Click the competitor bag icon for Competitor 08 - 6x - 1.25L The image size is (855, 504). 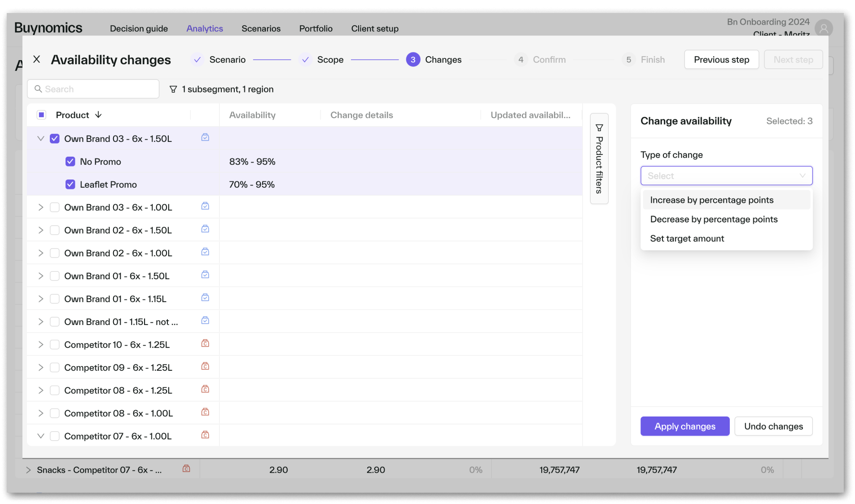[x=205, y=390]
